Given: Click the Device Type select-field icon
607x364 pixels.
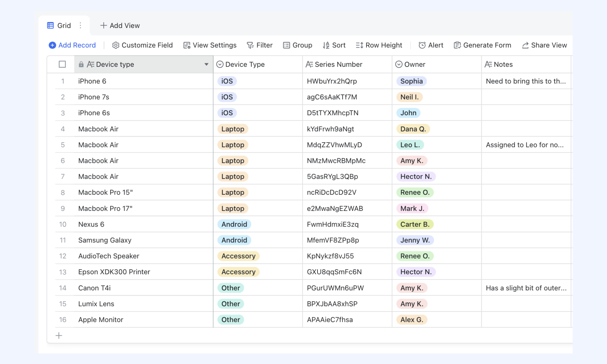Looking at the screenshot, I should coord(220,64).
